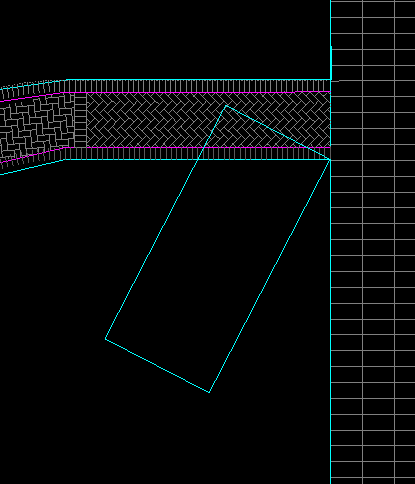The image size is (415, 484).
Task: Select the long right edge of the cyan rectangle
Action: pos(269,276)
